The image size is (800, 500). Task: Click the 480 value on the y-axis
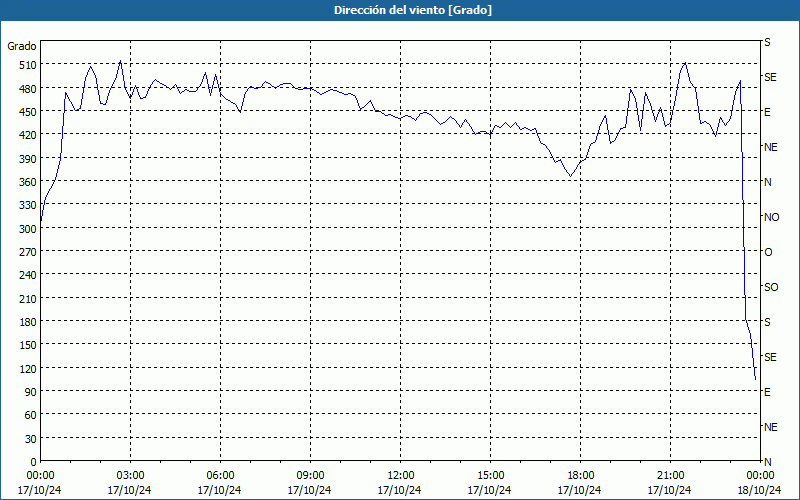pyautogui.click(x=28, y=89)
